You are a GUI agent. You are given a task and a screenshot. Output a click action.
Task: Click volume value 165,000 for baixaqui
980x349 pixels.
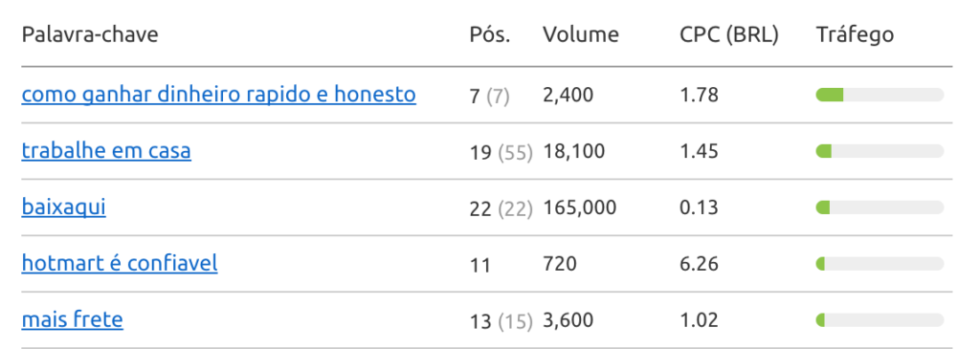pyautogui.click(x=580, y=207)
